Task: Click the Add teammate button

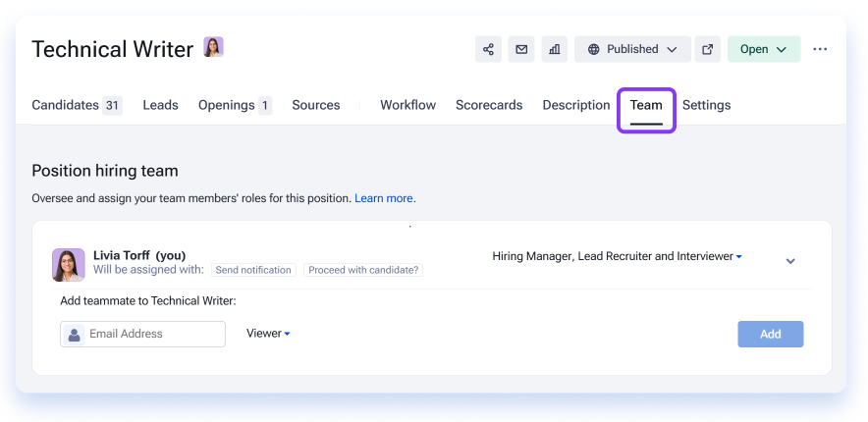Action: [771, 334]
